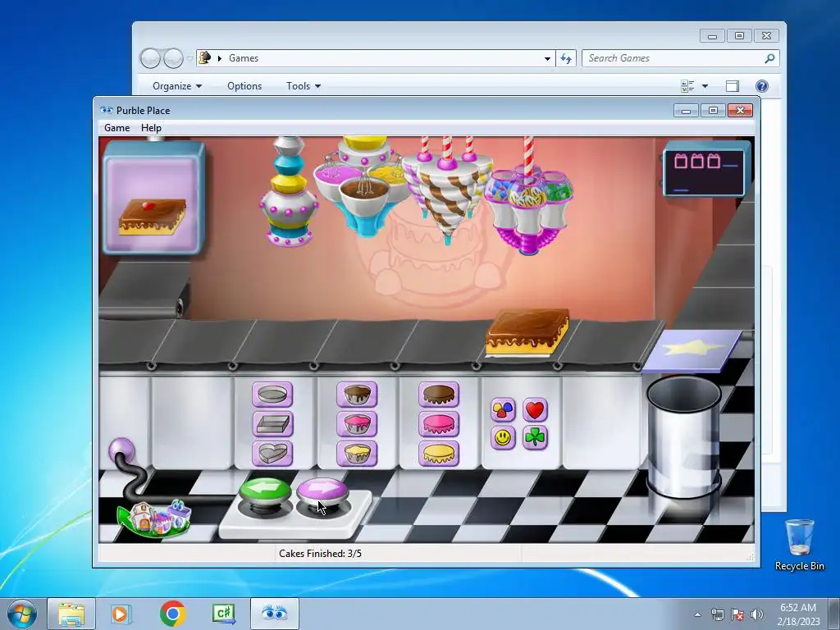Click the Action Center flag tray icon

coord(737,614)
